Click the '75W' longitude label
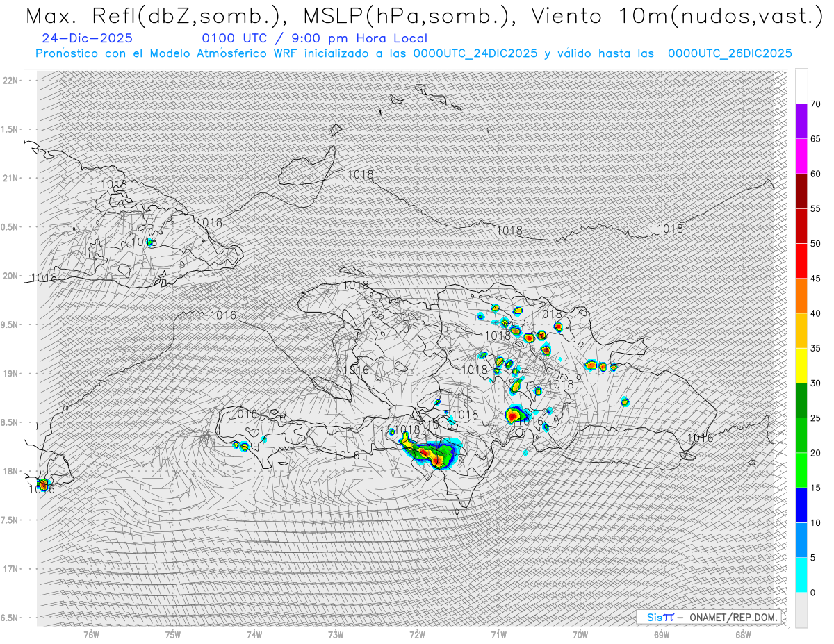The height and width of the screenshot is (644, 834). click(173, 635)
